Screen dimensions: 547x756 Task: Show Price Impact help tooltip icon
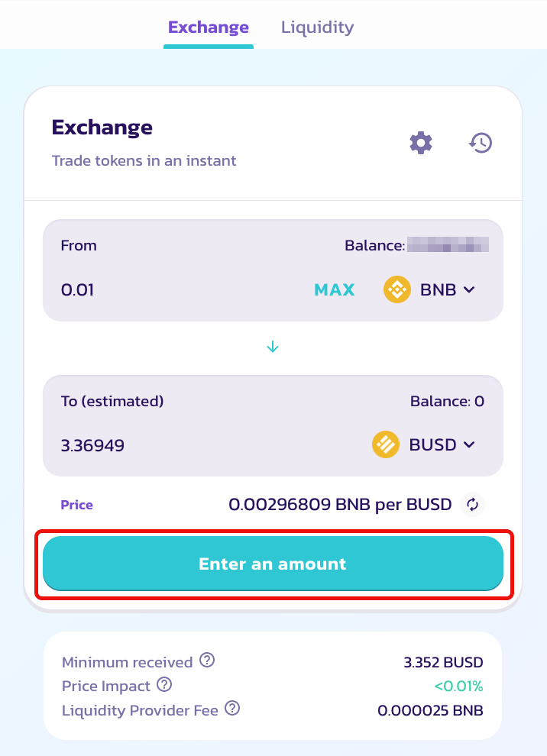(164, 683)
